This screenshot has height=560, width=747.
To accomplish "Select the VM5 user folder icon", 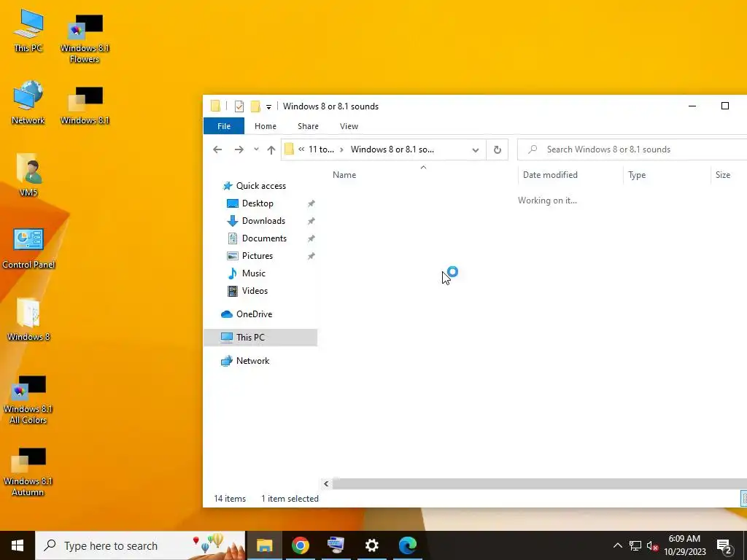I will (28, 175).
